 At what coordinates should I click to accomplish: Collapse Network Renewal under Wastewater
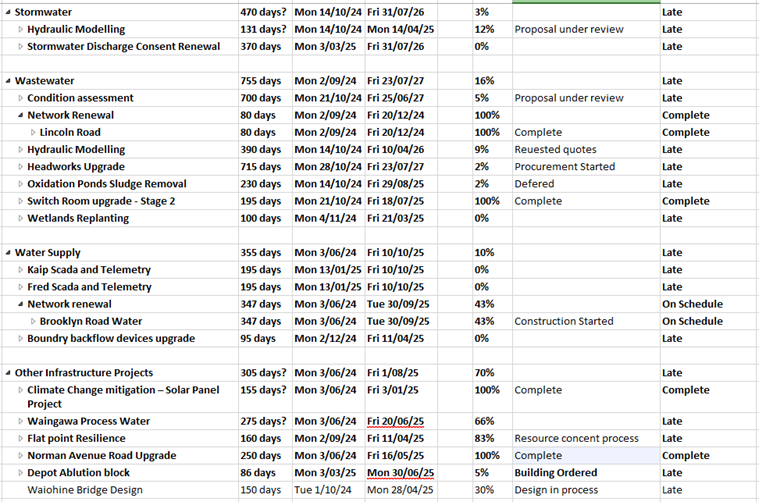click(20, 116)
